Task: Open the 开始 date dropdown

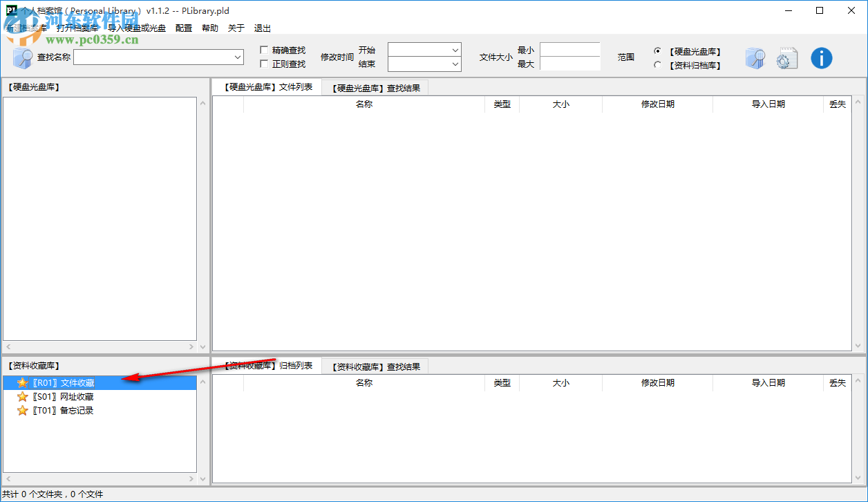Action: coord(455,50)
